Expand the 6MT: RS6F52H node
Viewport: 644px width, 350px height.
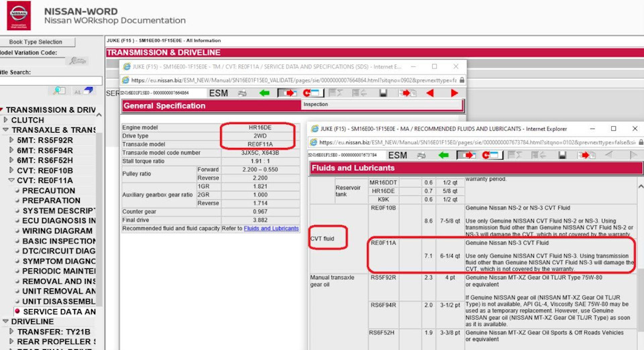point(11,160)
